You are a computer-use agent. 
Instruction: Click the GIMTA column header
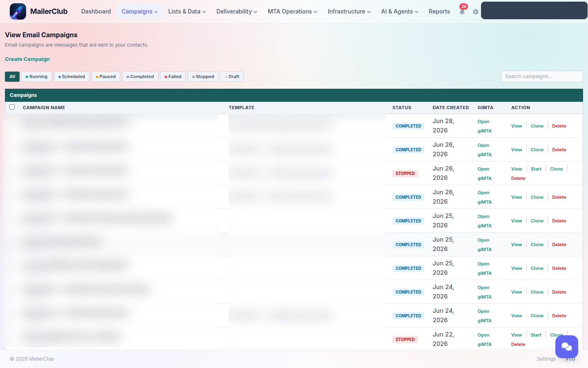(486, 108)
